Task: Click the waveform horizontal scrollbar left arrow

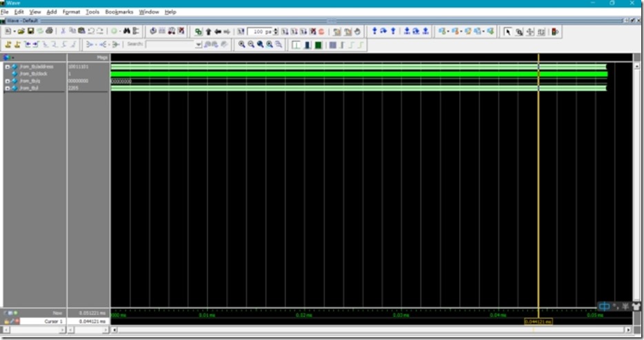Action: 114,330
